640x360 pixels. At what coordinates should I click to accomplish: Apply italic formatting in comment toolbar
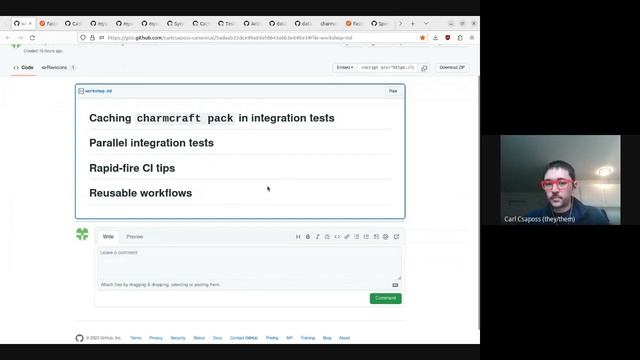[318, 237]
